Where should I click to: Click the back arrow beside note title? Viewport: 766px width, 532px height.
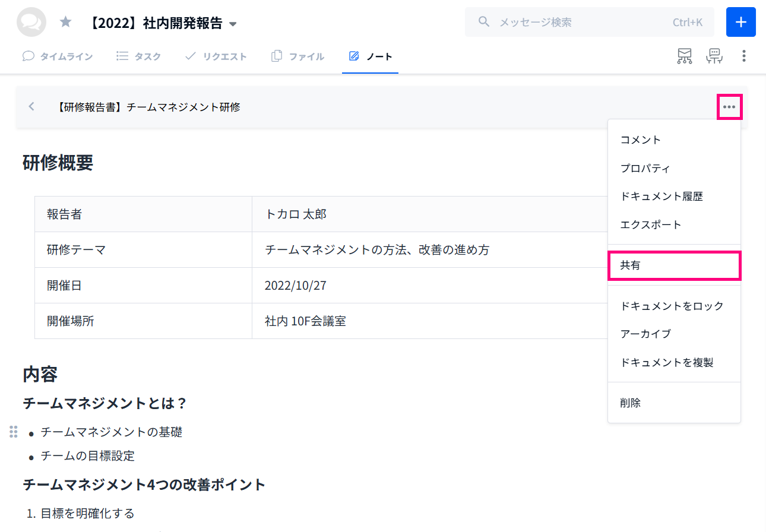coord(31,107)
